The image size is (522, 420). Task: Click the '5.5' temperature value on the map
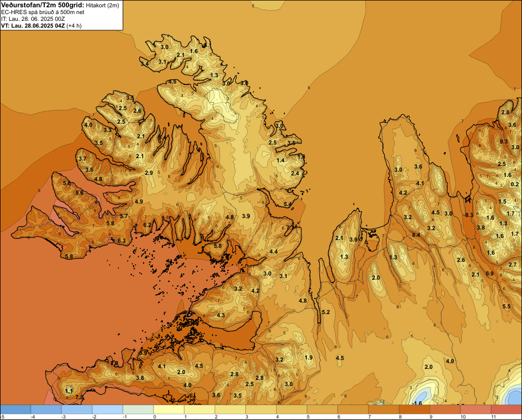coord(506,306)
